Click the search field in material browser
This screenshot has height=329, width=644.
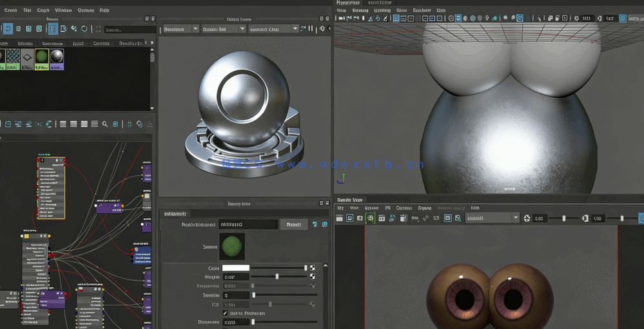[x=129, y=29]
